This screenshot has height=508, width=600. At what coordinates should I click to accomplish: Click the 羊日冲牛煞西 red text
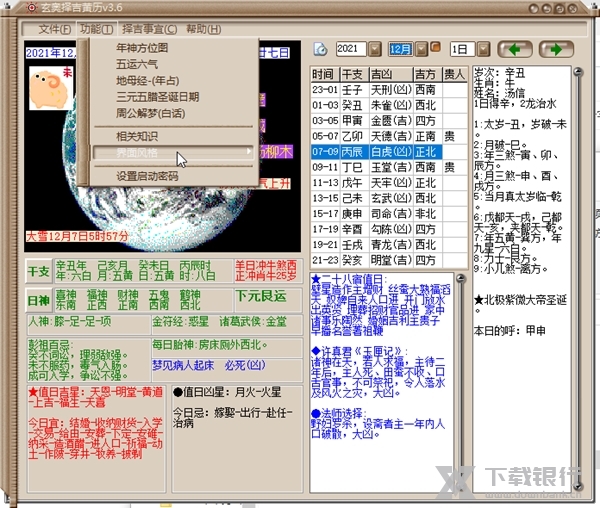click(x=266, y=265)
